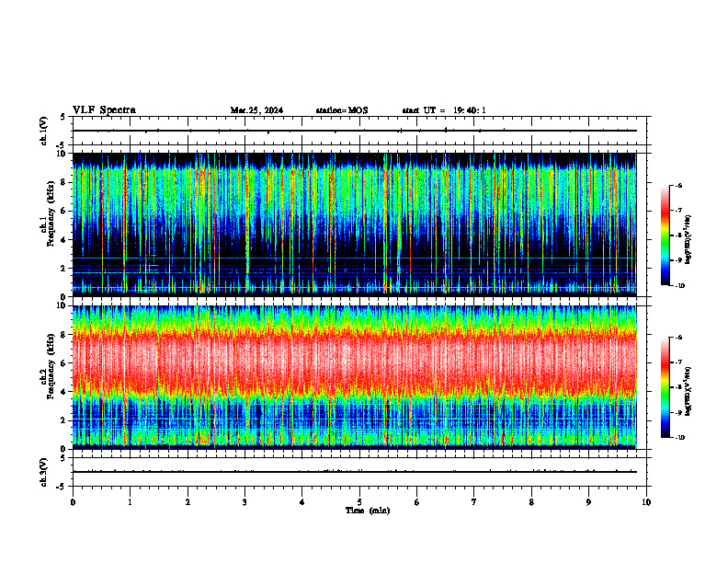
Task: Click the upper color bar's log(PSD) label
Action: click(x=688, y=239)
